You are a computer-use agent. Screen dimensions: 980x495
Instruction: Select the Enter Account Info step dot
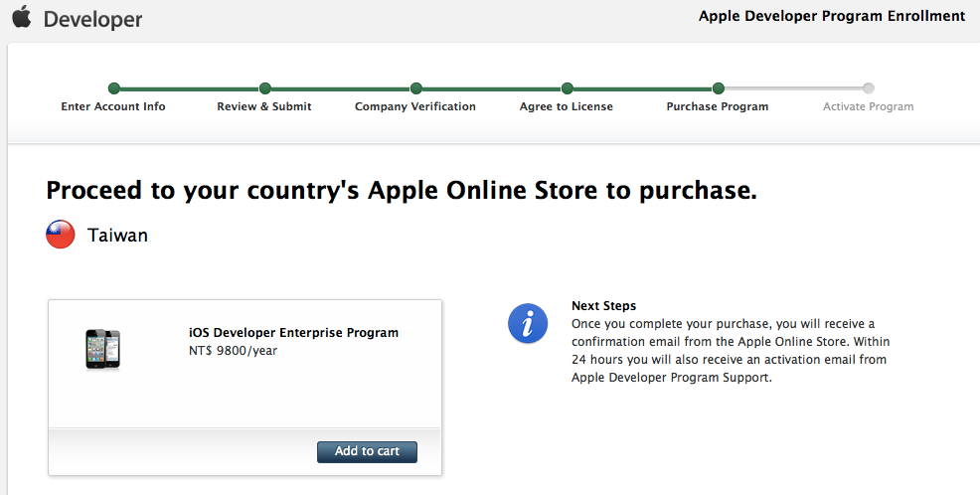tap(113, 88)
